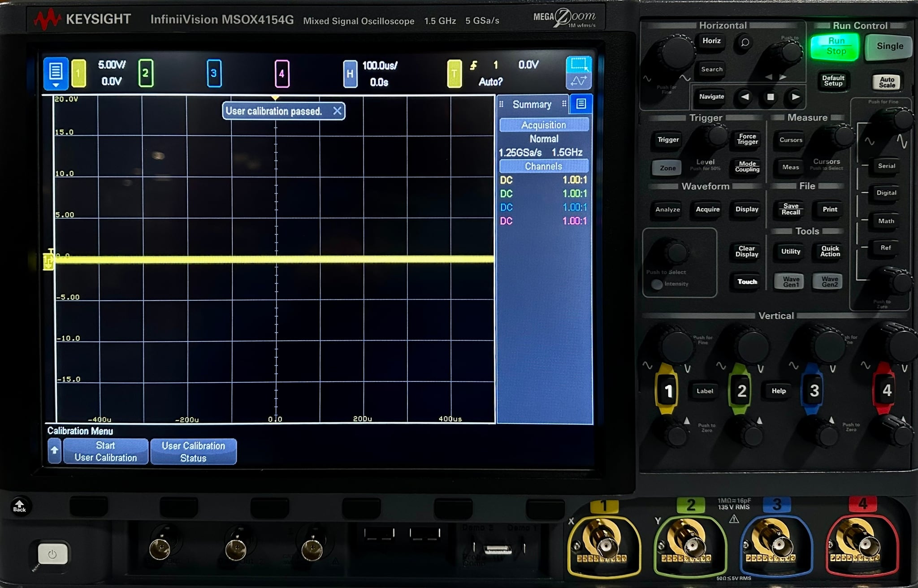Hit the channel 3 blue vertical button
918x588 pixels.
tap(814, 391)
